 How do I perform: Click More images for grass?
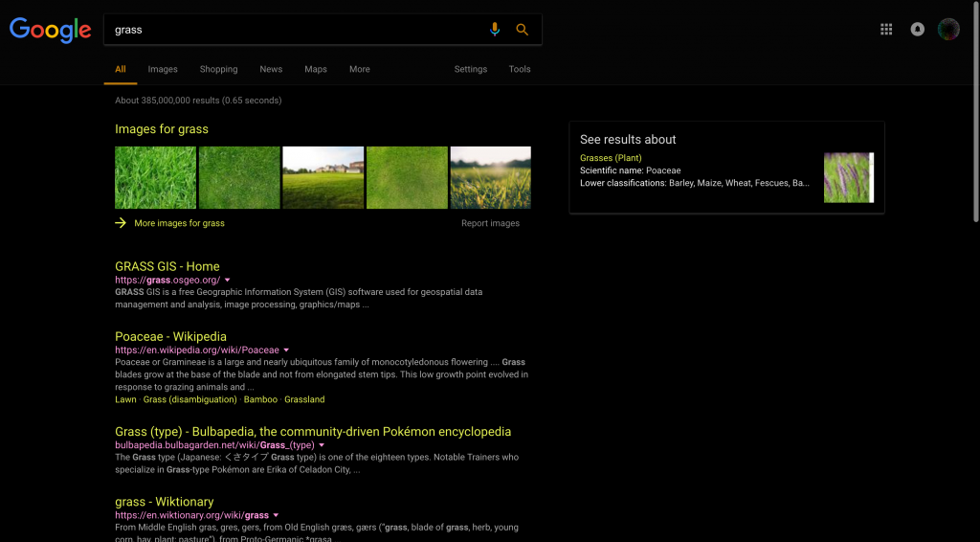click(x=179, y=223)
